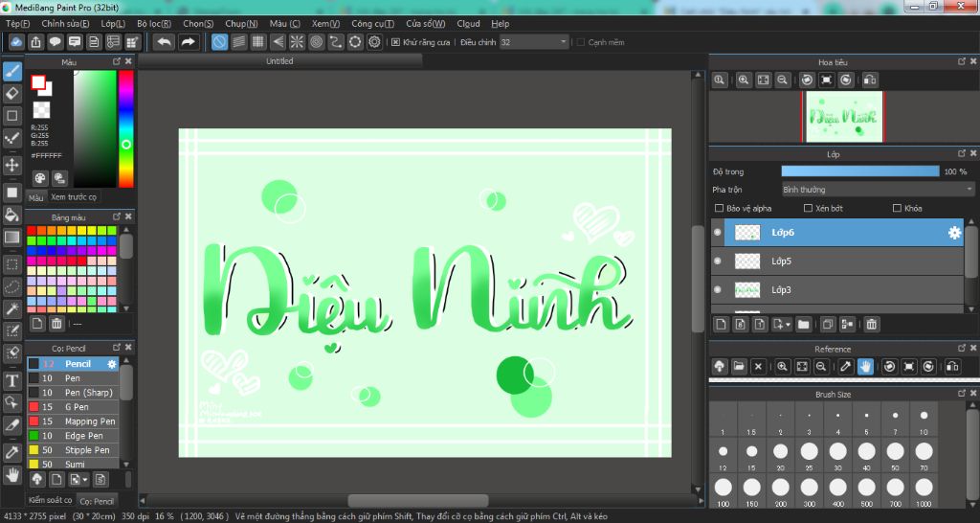Select the Stipple Pen brush
The height and width of the screenshot is (523, 980).
[73, 450]
